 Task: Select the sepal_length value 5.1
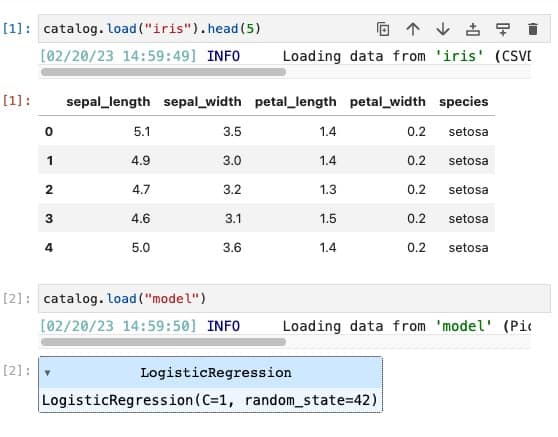[142, 132]
